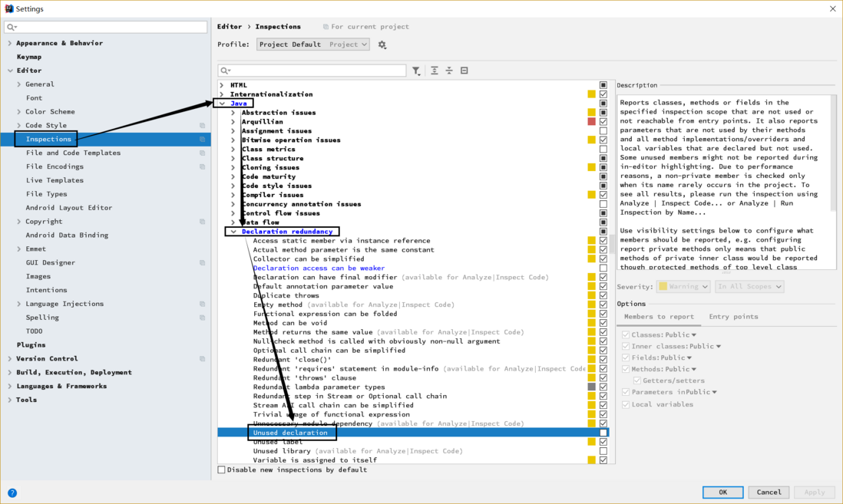Toggle the Getters/setters option checkbox

(637, 380)
